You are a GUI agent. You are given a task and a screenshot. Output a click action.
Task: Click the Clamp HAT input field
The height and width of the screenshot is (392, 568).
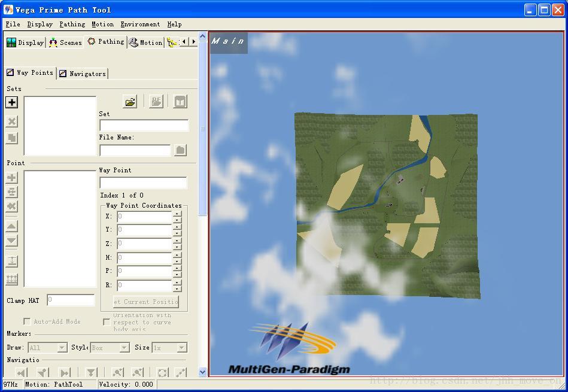[71, 300]
